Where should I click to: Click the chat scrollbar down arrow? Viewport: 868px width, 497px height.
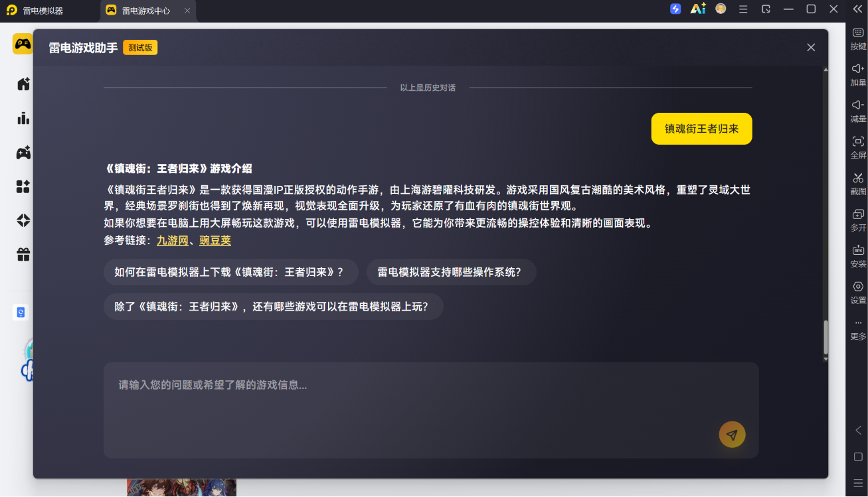826,359
